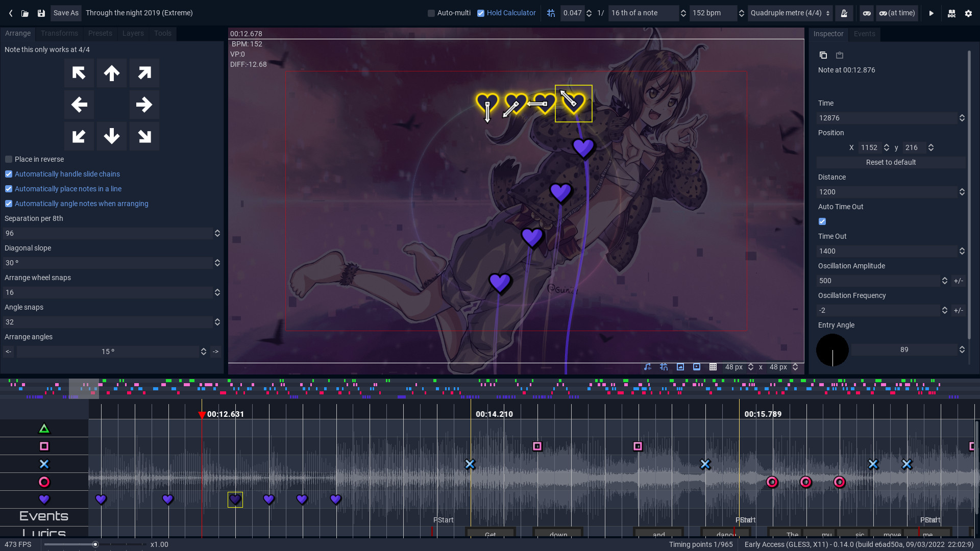Click the Time field showing 12876

point(887,118)
